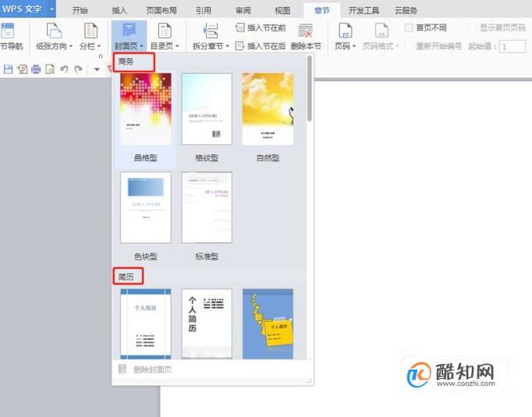The width and height of the screenshot is (532, 417).
Task: Click the cover gallery vertical scrollbar thumb
Action: click(x=310, y=88)
